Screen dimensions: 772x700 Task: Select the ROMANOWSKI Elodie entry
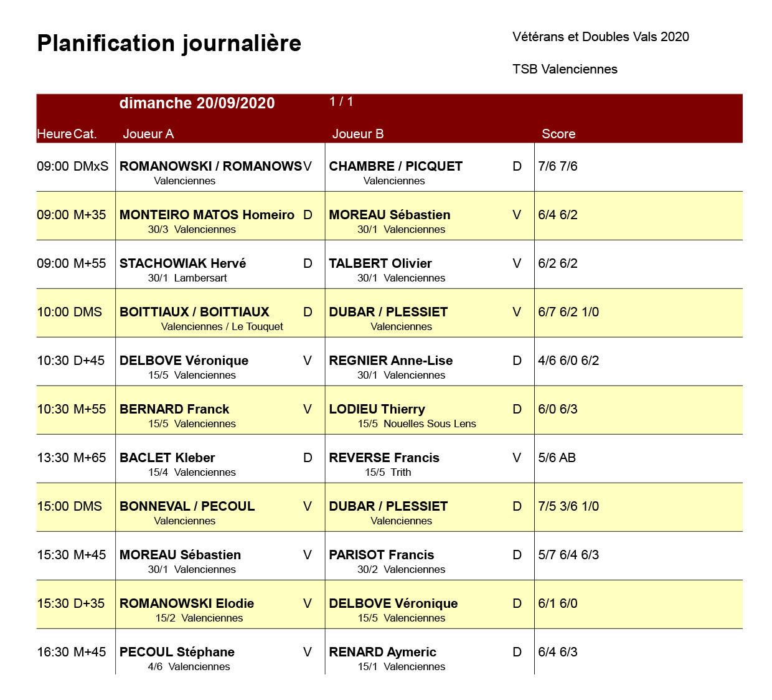[x=187, y=603]
